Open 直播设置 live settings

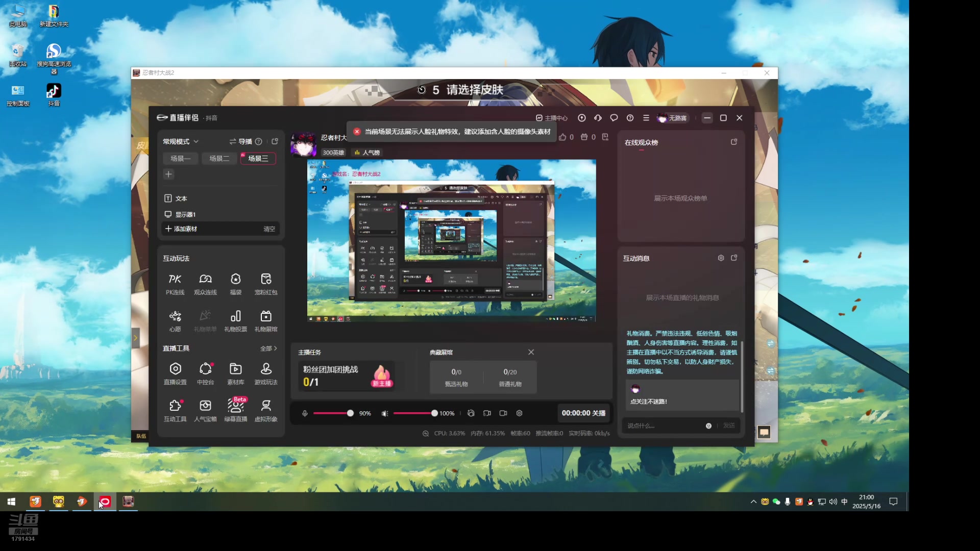pos(175,374)
